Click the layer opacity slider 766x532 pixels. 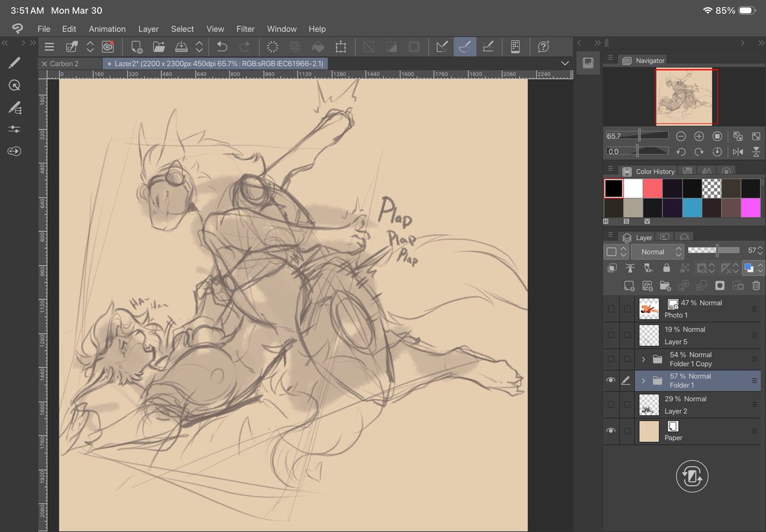(714, 251)
